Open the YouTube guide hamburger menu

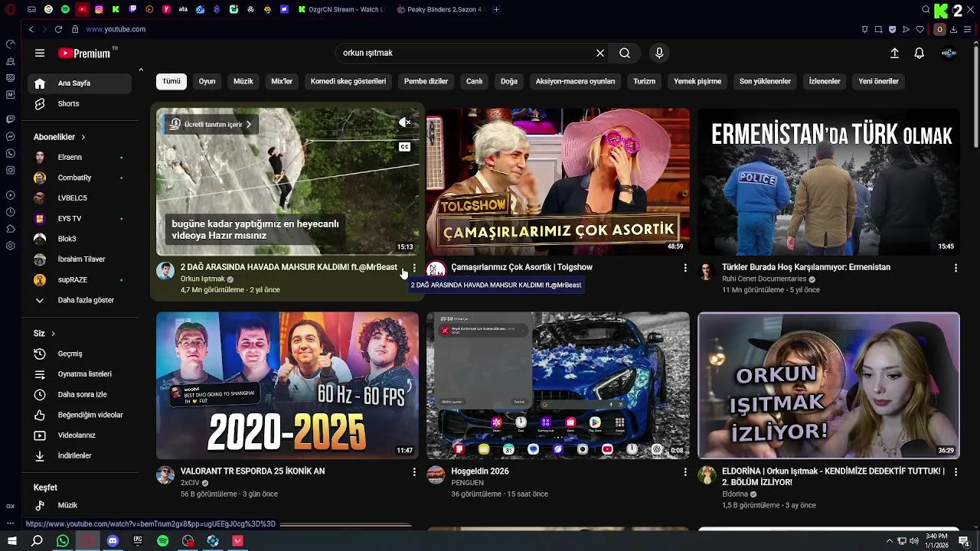click(x=40, y=53)
